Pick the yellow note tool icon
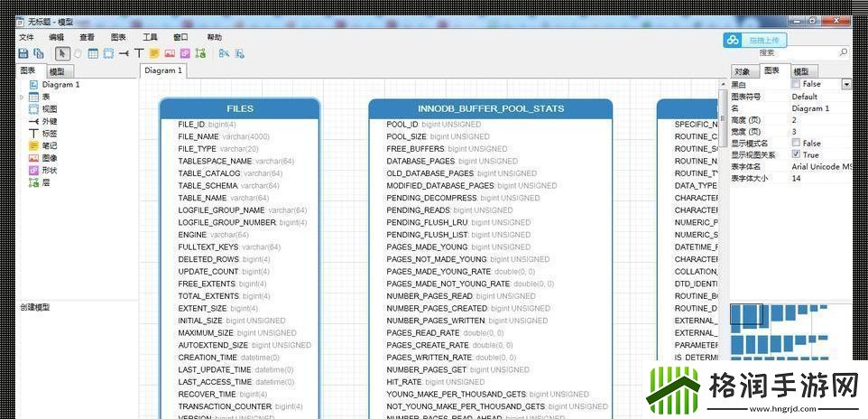 coord(154,53)
